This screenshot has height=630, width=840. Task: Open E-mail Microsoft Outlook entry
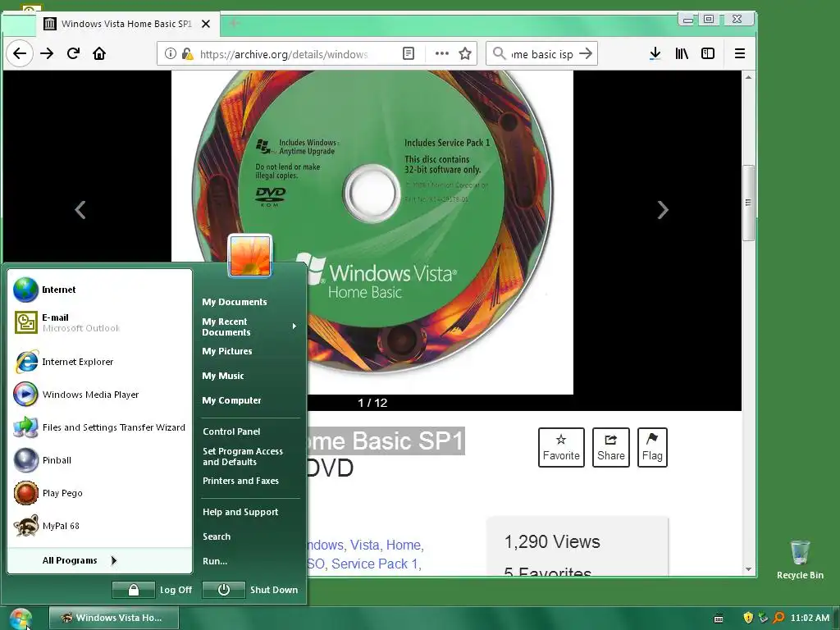[101, 322]
